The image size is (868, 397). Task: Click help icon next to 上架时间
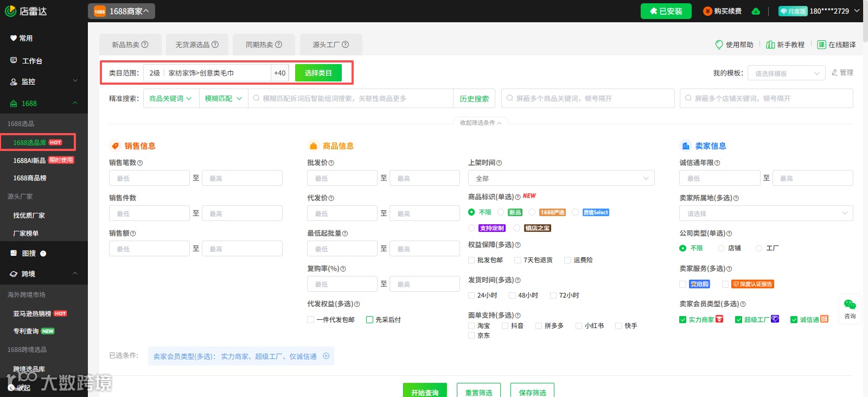pyautogui.click(x=499, y=163)
